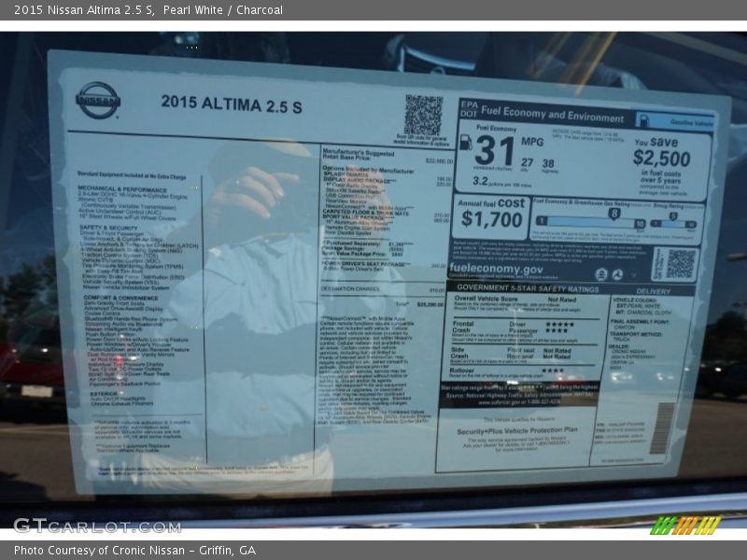Click the fuel pump icon beside 31 MPG
Image resolution: width=747 pixels, height=560 pixels.
tap(465, 143)
